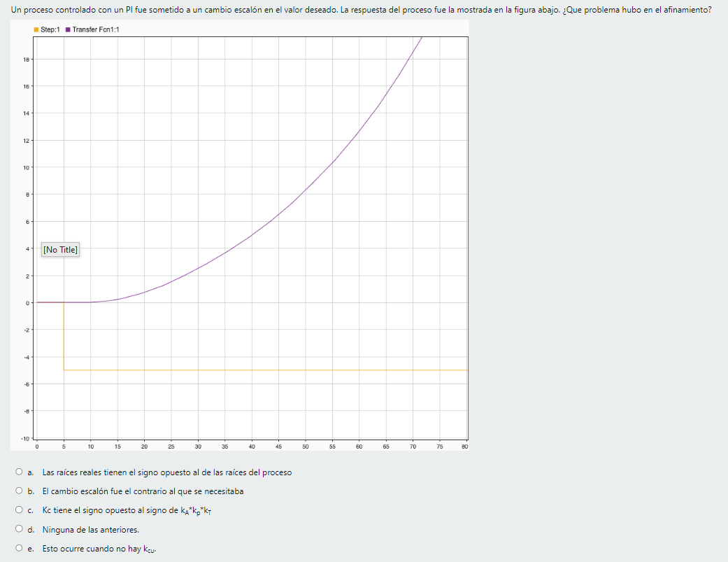Click the text 'El cambio escalón fue el contrario'
This screenshot has height=562, width=728.
104,491
